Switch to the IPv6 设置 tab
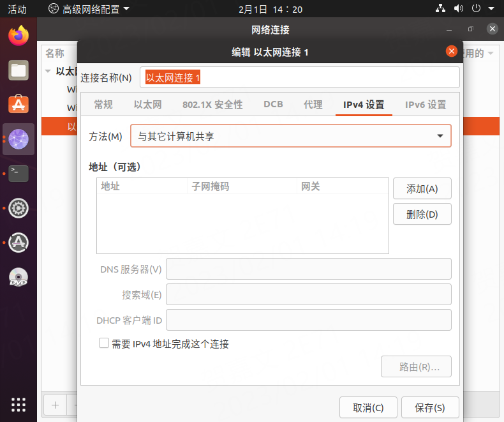The image size is (504, 422). (426, 105)
